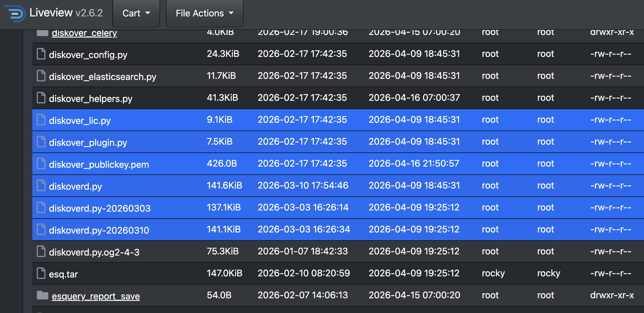This screenshot has height=313, width=644.
Task: Click the File Actions caret arrow
Action: (x=231, y=13)
